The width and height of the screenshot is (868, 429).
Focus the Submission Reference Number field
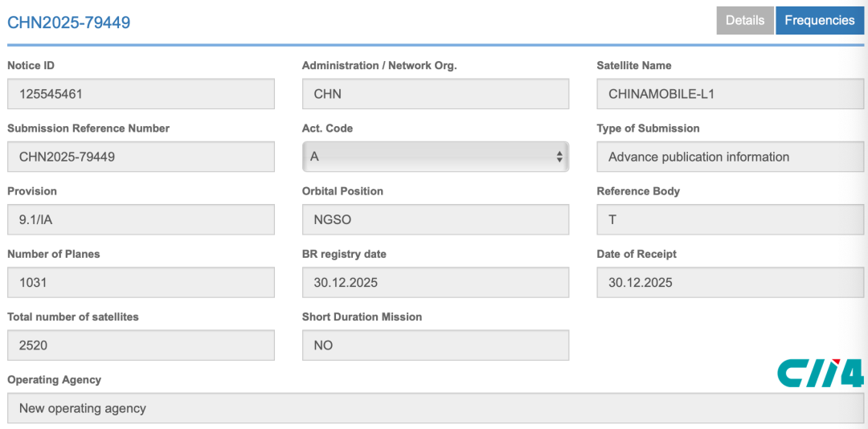[x=141, y=157]
